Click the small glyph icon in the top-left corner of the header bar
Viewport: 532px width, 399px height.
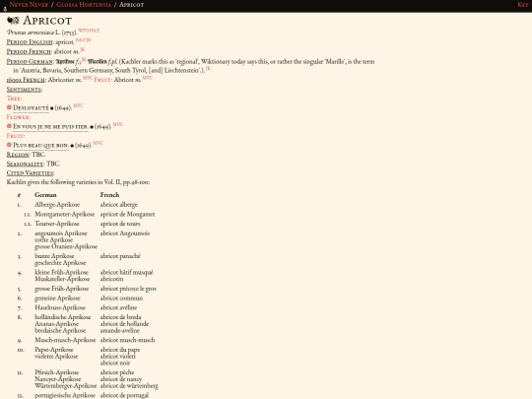pos(5,9)
